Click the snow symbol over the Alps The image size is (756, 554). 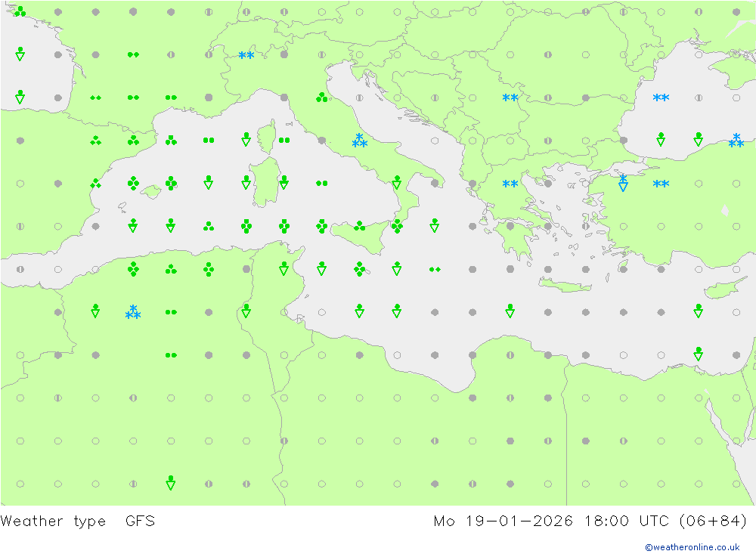click(246, 55)
